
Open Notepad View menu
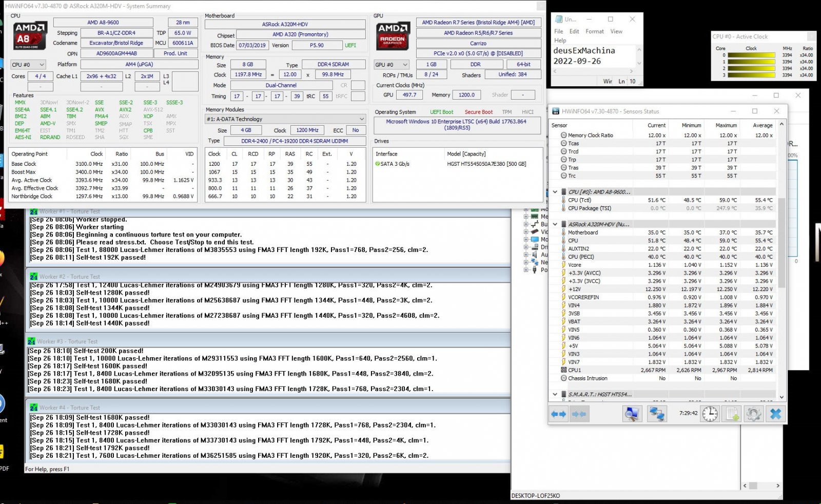pyautogui.click(x=616, y=31)
